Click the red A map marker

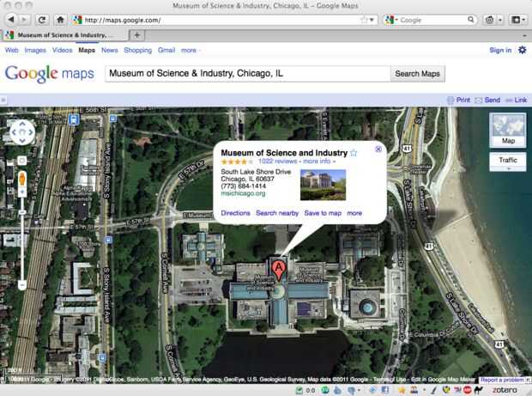tap(279, 270)
